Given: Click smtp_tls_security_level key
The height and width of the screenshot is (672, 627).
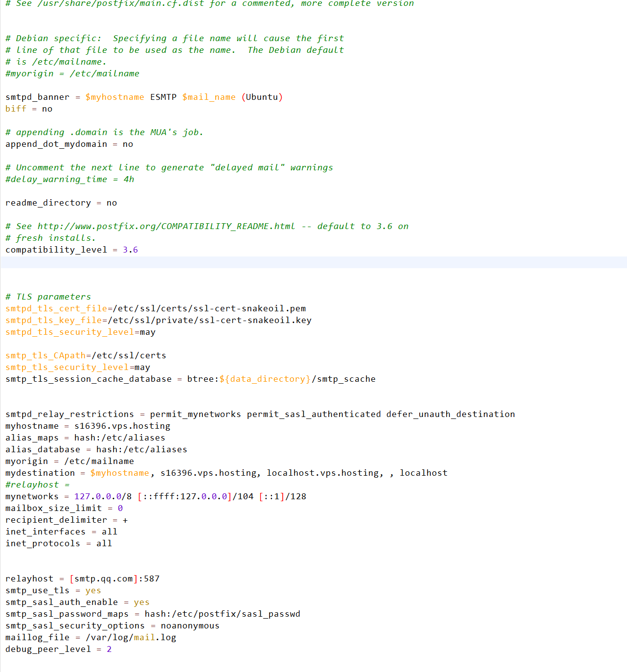Looking at the screenshot, I should click(67, 367).
